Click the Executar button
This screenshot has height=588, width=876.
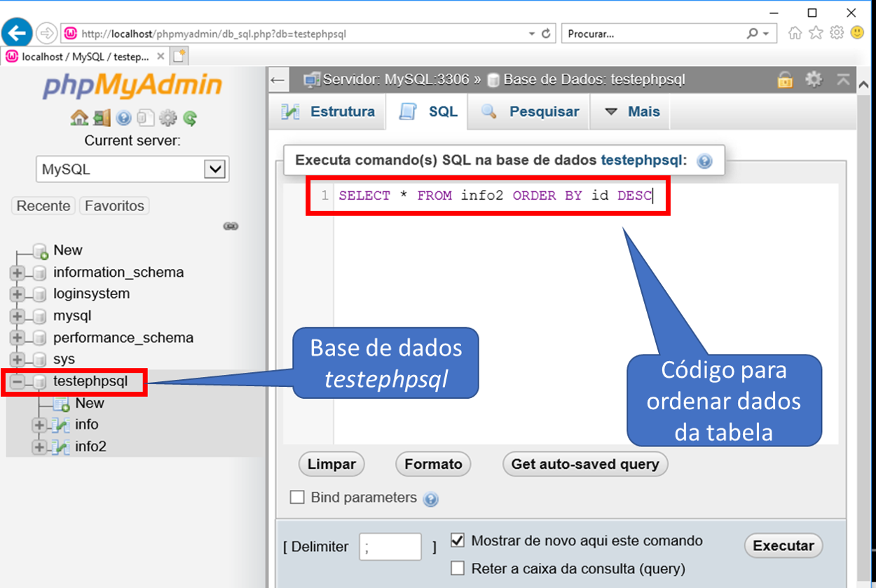click(x=783, y=546)
